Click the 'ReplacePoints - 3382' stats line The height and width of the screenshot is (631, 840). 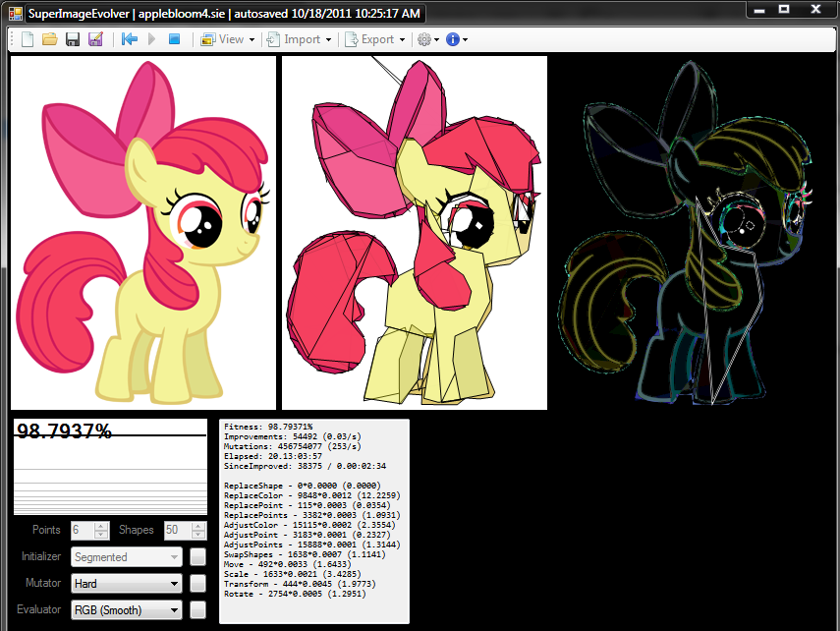click(312, 515)
